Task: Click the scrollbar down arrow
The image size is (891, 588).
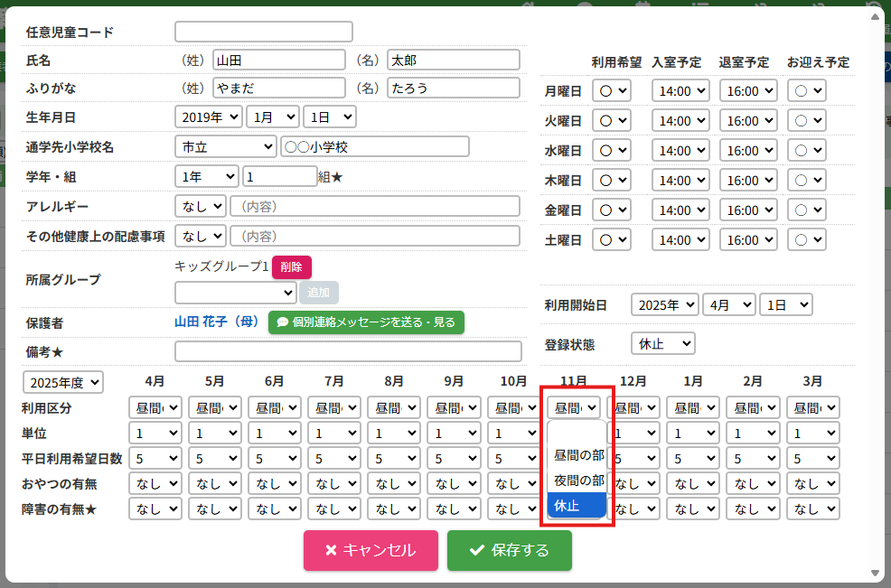Action: 874,574
